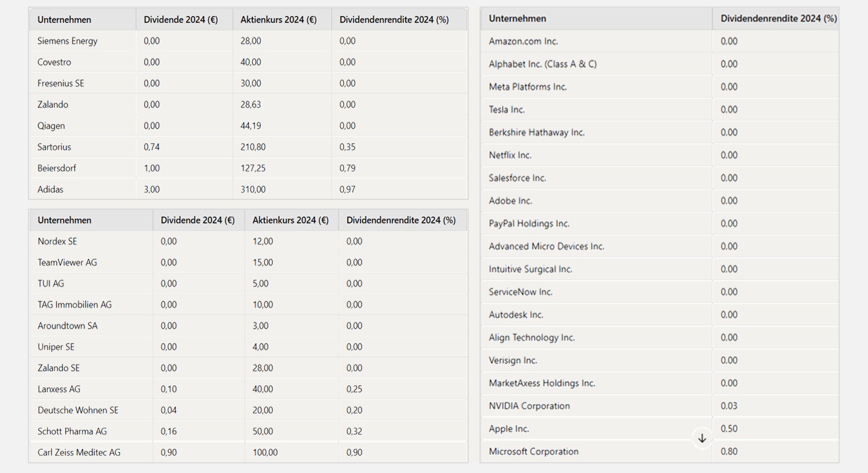The width and height of the screenshot is (868, 473).
Task: Click PayPal Holdings Inc. cell
Action: coord(529,223)
